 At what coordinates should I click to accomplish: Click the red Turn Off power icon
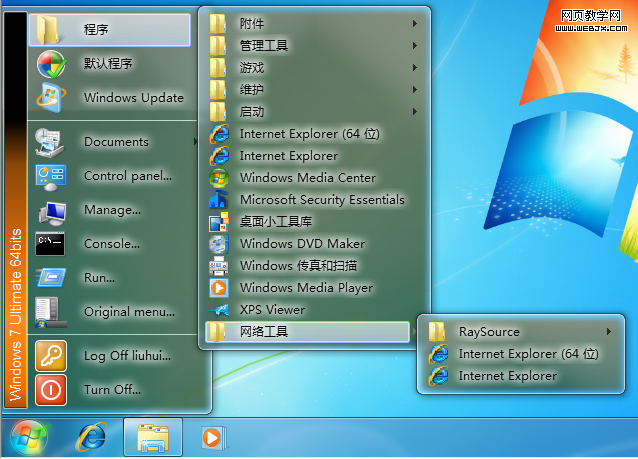[x=51, y=389]
